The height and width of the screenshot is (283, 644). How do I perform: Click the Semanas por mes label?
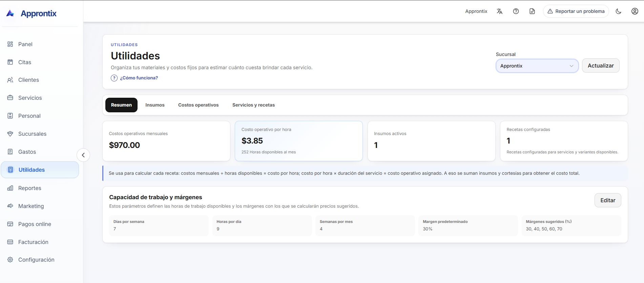click(x=336, y=222)
